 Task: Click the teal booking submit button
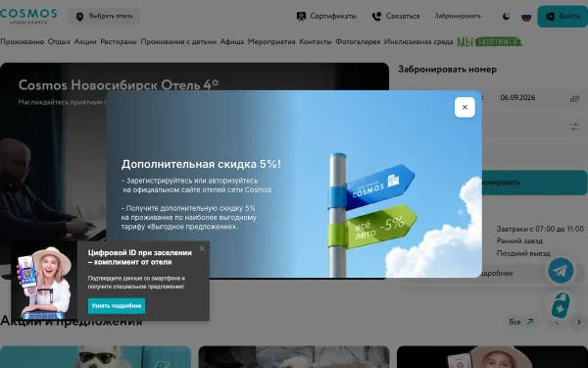click(534, 183)
